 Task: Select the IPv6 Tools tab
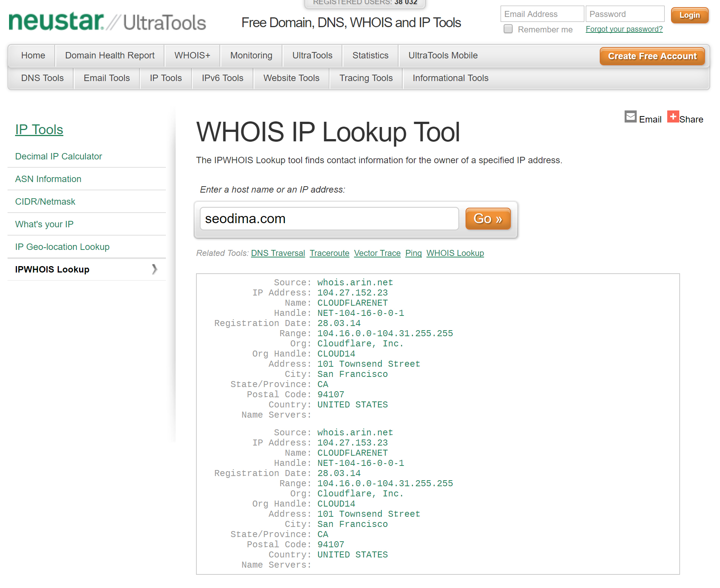pos(222,78)
